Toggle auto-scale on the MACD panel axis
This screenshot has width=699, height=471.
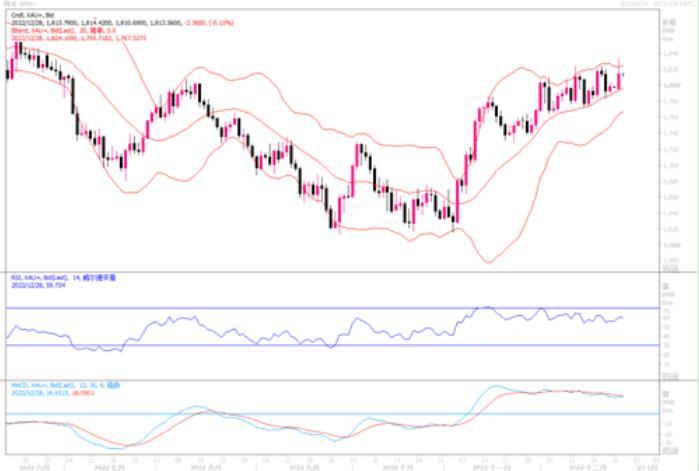(668, 447)
